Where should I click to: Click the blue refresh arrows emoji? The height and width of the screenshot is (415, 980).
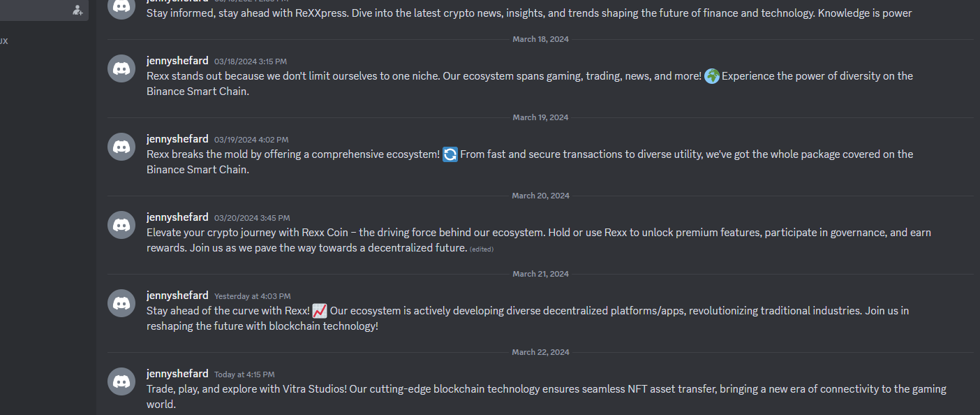[450, 154]
